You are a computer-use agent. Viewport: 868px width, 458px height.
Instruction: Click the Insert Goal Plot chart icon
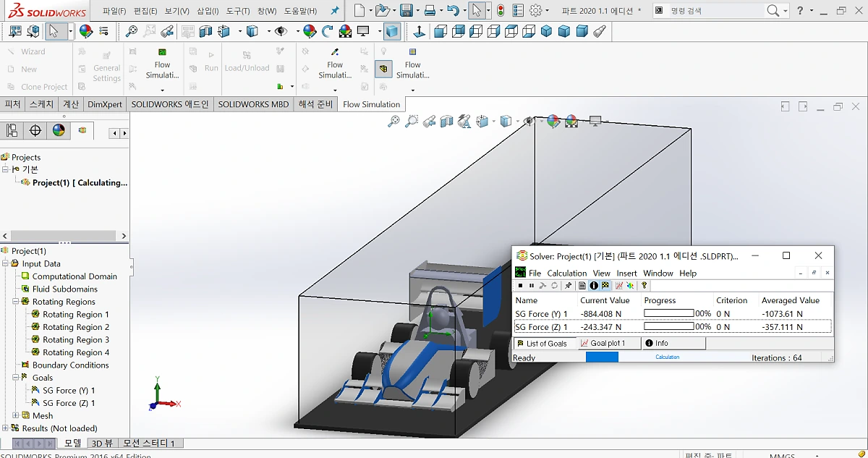coord(619,286)
